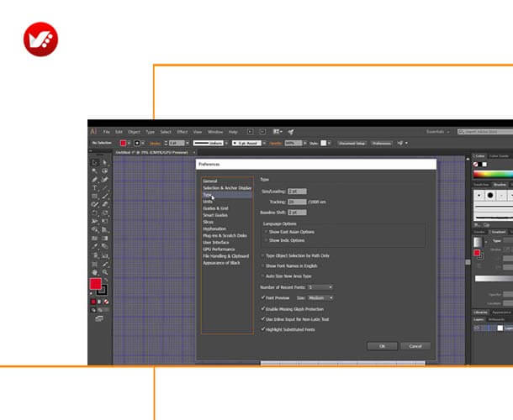Image resolution: width=513 pixels, height=420 pixels.
Task: Check Type Object Selection by Path Only
Action: [x=262, y=255]
